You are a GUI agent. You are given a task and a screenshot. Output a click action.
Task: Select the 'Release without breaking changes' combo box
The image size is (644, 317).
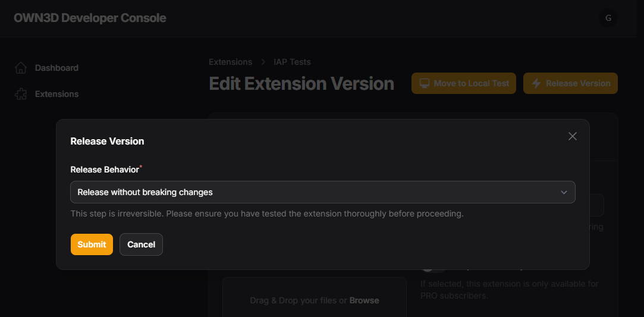[x=323, y=192]
